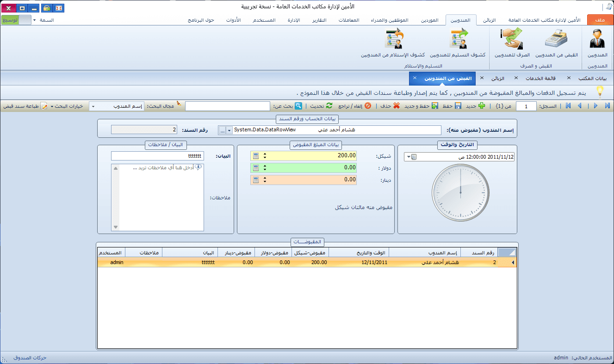Open calculator for the دولار amount field
614x364 pixels.
click(256, 167)
